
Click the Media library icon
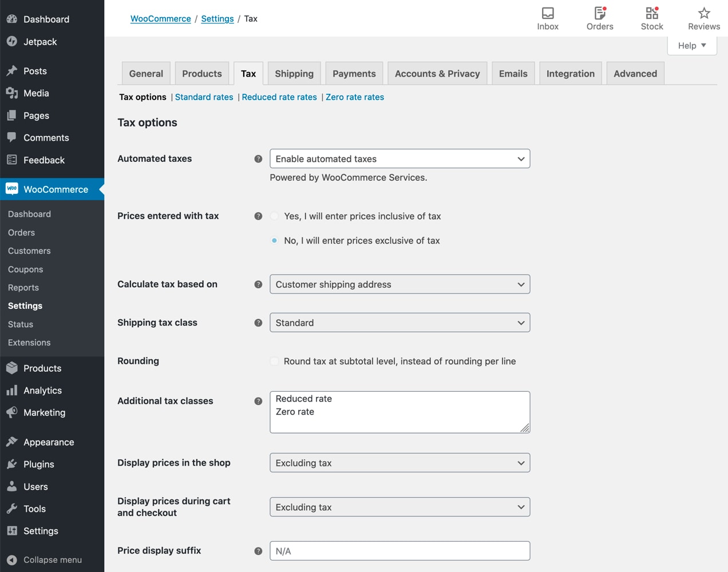(x=11, y=93)
